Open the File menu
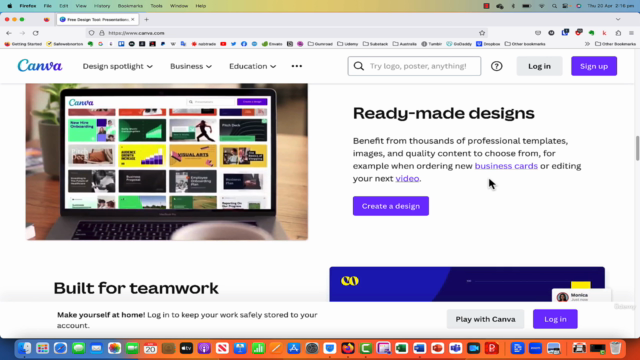This screenshot has height=360, width=640. point(48,6)
